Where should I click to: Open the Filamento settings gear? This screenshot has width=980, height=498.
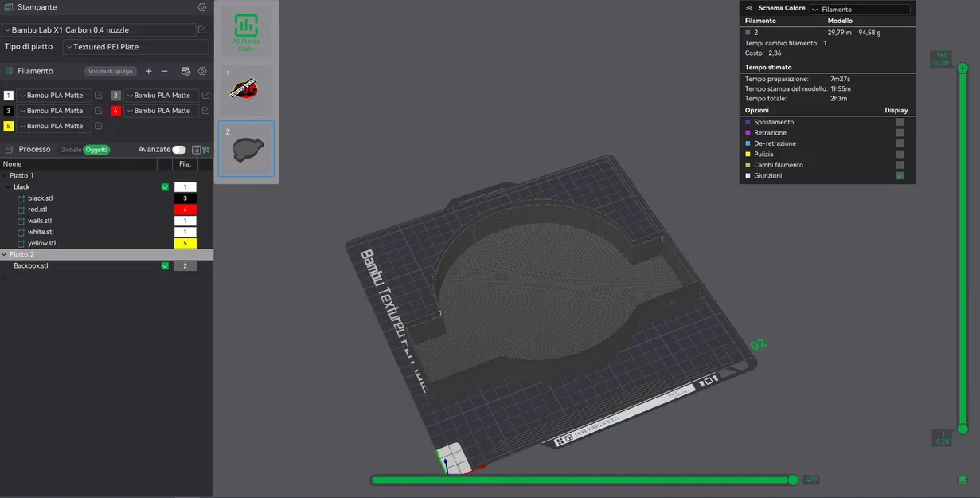click(201, 71)
